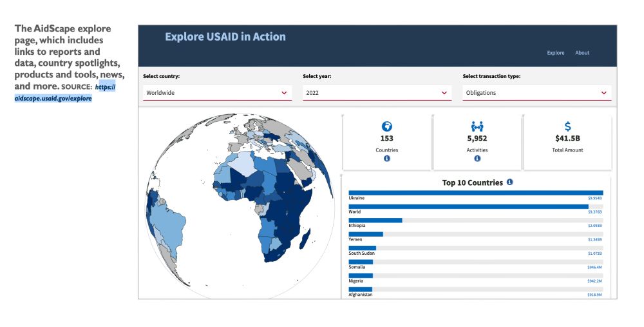Select the $1.072B South Sudan amount
644x327 pixels.
pos(594,253)
